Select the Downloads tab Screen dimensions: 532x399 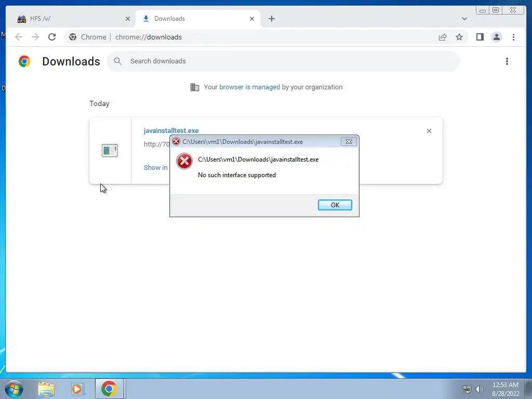(198, 19)
